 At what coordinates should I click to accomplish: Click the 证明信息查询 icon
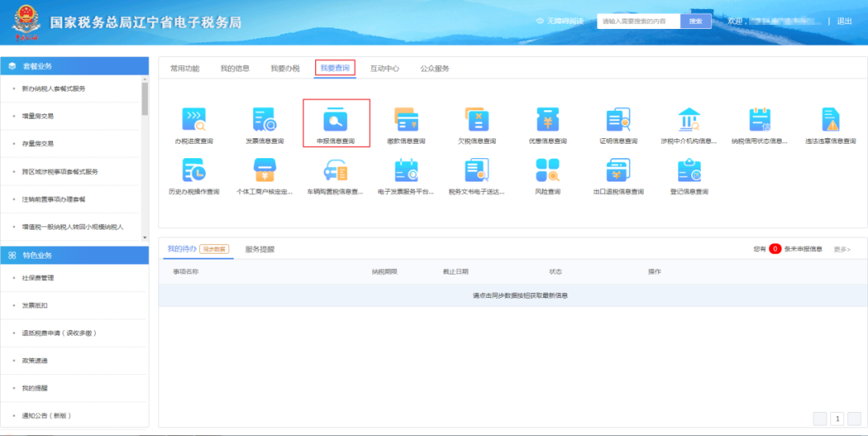tap(618, 120)
